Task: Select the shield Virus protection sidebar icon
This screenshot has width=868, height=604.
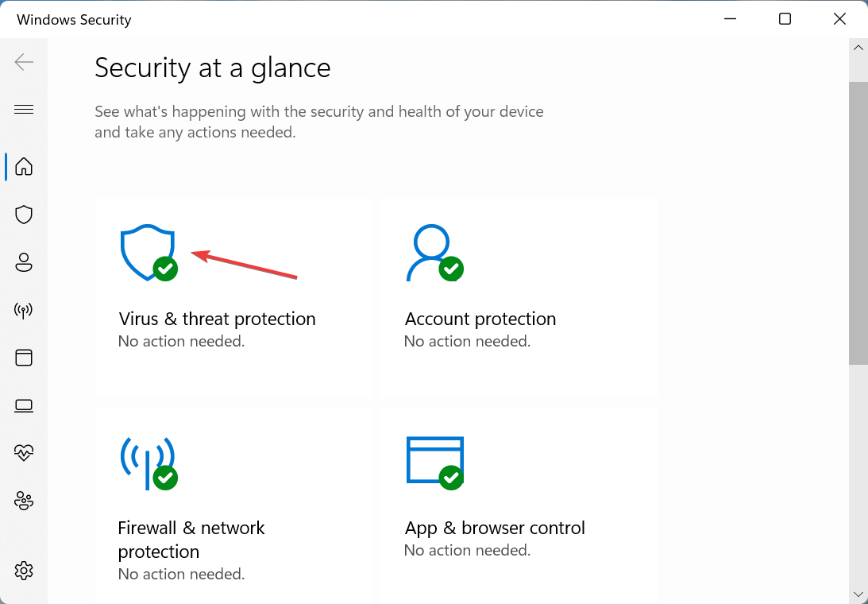Action: (24, 215)
